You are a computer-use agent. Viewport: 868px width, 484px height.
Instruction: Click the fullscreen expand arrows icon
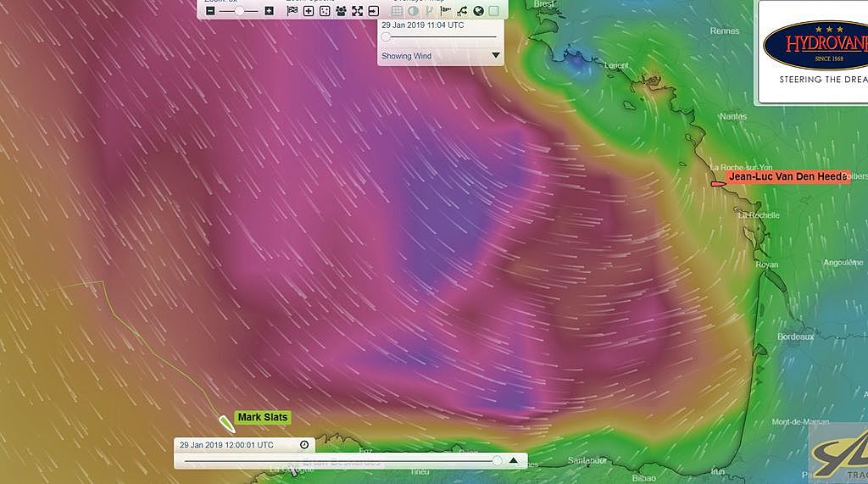358,10
